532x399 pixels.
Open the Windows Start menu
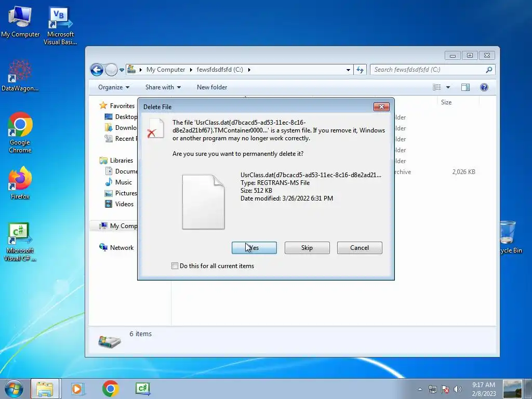(14, 389)
